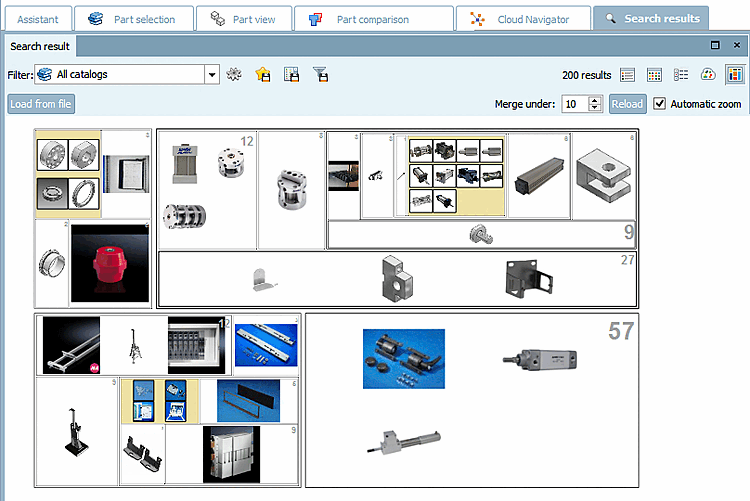Screen dimensions: 750x501
Task: Click the save results to file icon
Action: (x=291, y=74)
